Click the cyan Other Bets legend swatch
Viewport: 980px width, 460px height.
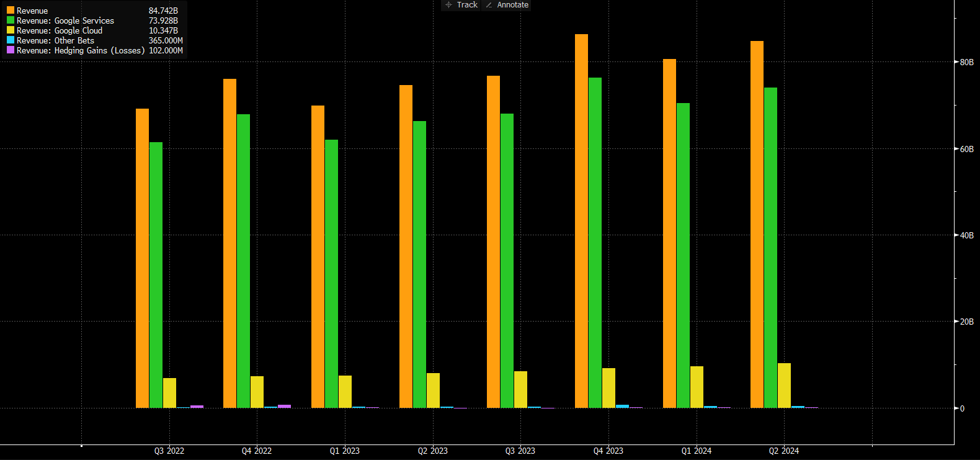point(11,40)
